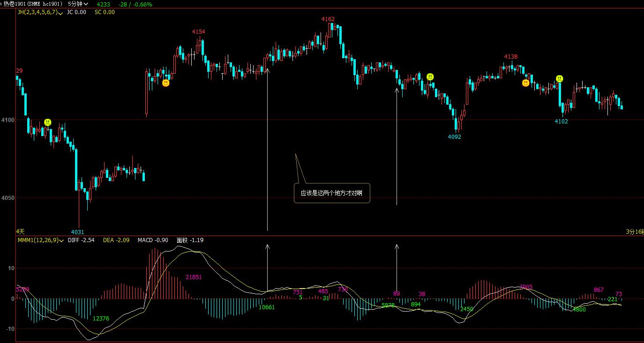Click the yellow DEA -2.09 readout
644x343 pixels.
coord(116,240)
